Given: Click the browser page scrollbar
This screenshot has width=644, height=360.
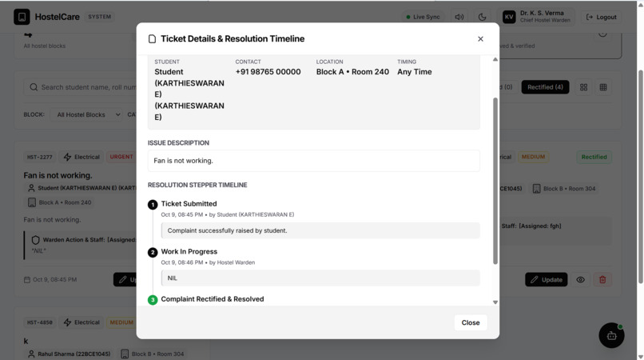Looking at the screenshot, I should click(x=640, y=177).
